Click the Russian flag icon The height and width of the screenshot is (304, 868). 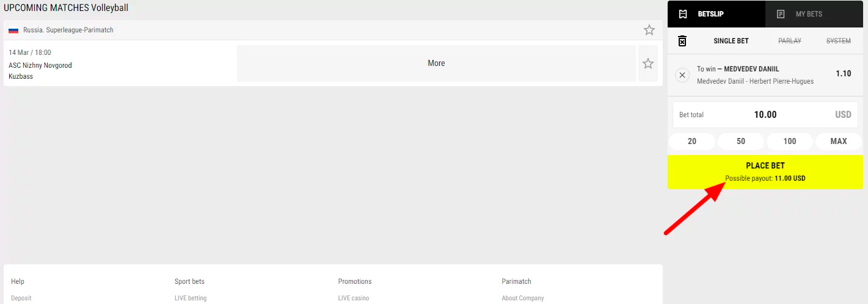coord(13,30)
